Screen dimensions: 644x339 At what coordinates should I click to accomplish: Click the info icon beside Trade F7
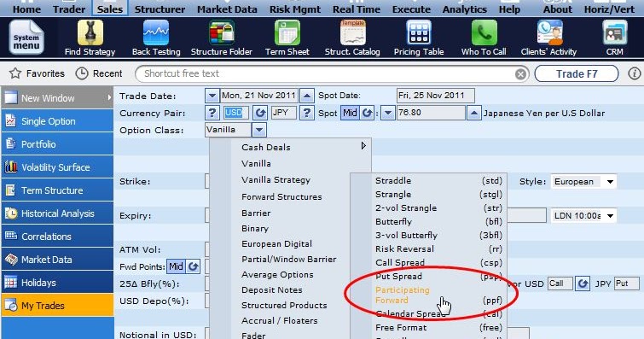[634, 73]
